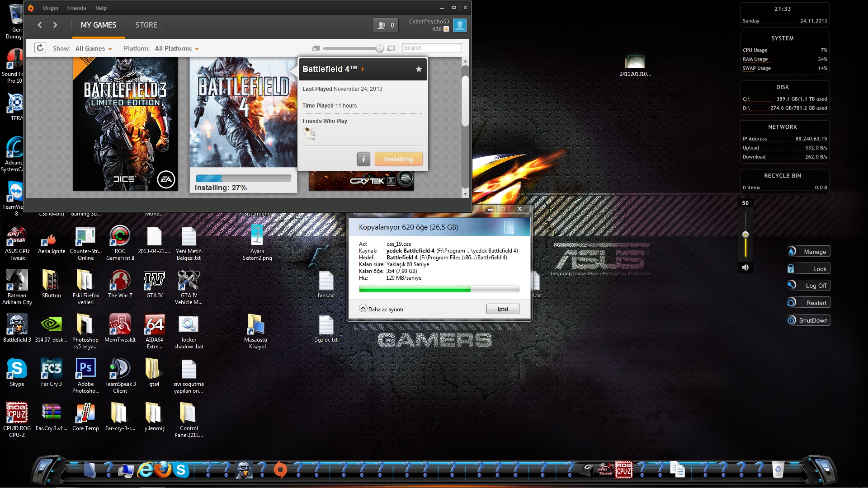The width and height of the screenshot is (868, 488).
Task: Collapse details via Daha az ayrıntı
Action: click(381, 309)
